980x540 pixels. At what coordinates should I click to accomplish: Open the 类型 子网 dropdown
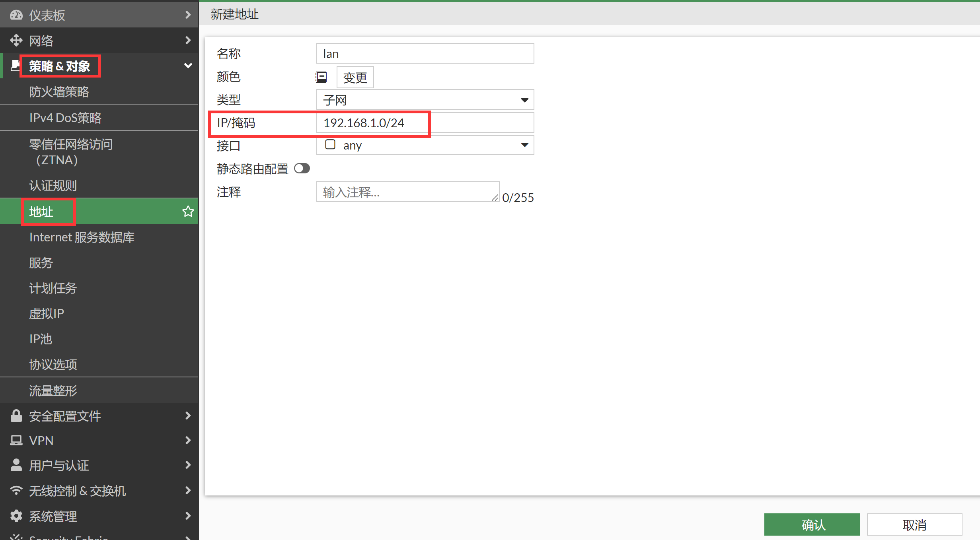(x=425, y=100)
